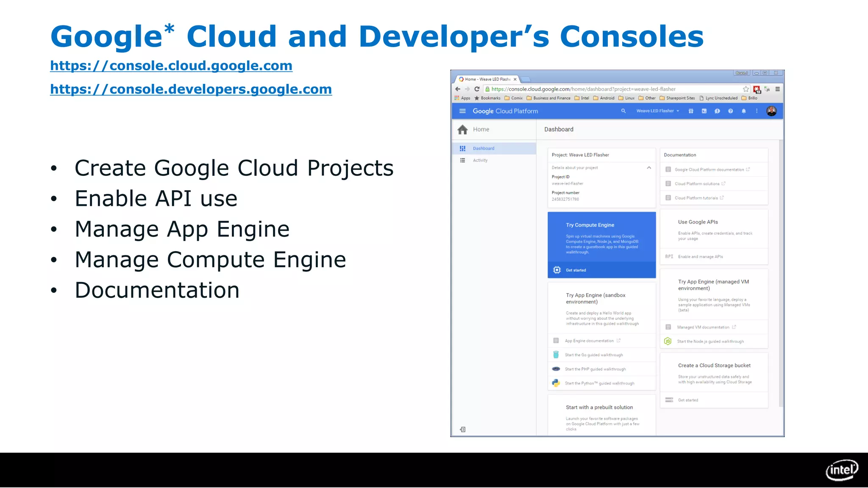868x488 pixels.
Task: Click the Home item in the sidebar
Action: point(494,129)
